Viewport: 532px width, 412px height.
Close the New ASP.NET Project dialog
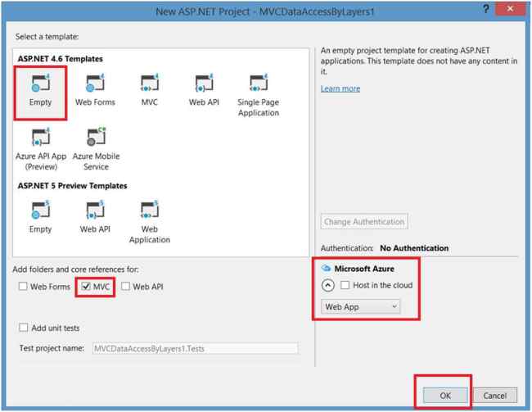pyautogui.click(x=510, y=9)
